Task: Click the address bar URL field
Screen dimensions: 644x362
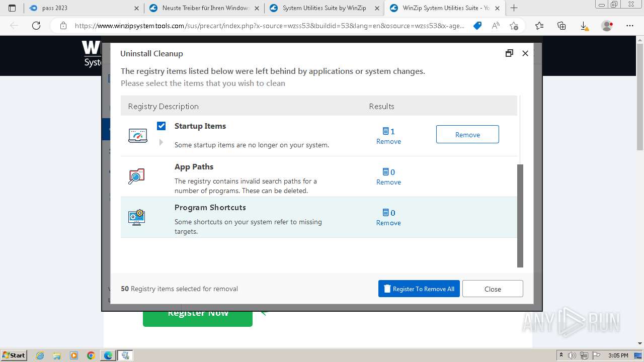Action: click(x=269, y=26)
